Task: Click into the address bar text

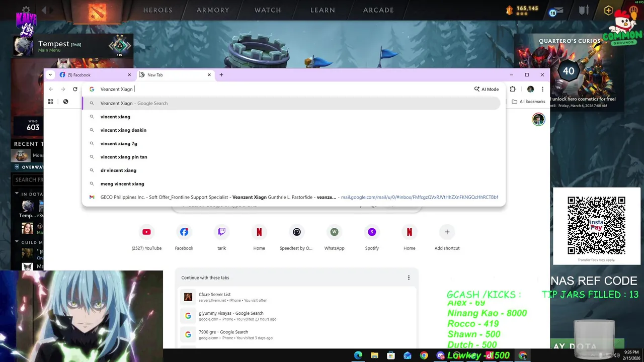Action: 116,89
